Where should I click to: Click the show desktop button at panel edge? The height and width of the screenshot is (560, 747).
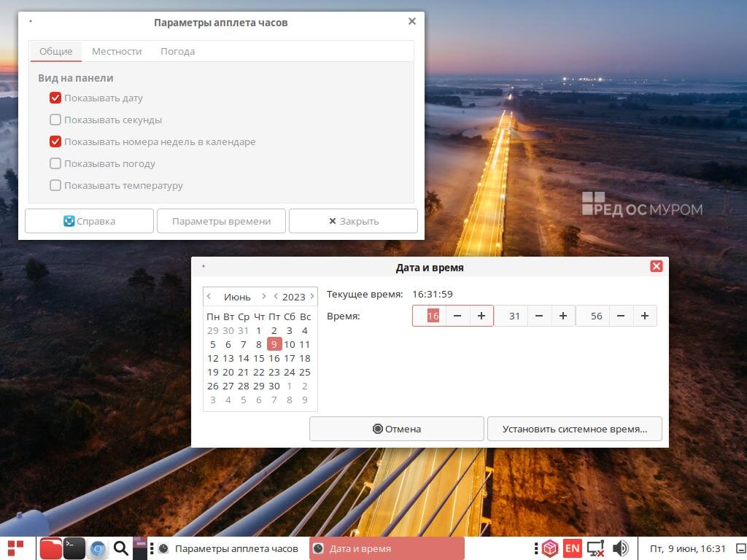(741, 548)
